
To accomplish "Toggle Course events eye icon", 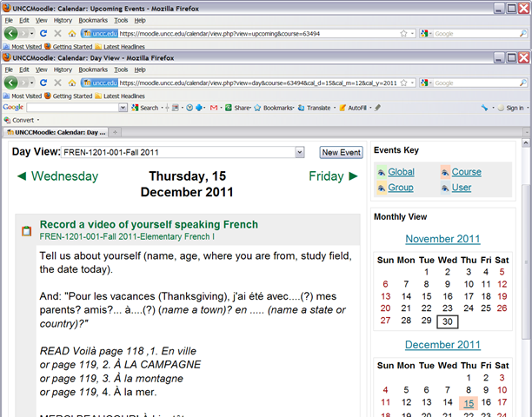I will point(445,172).
